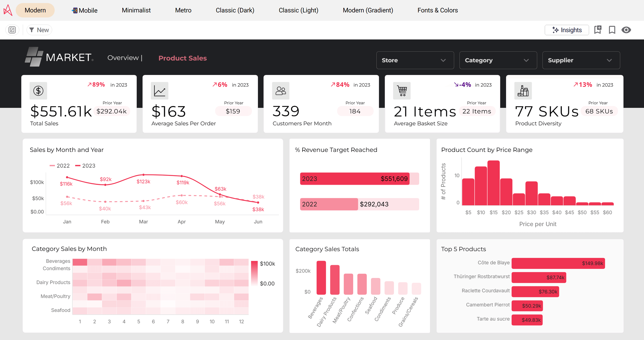Add a new bookmark with plus icon
The height and width of the screenshot is (340, 644).
598,30
